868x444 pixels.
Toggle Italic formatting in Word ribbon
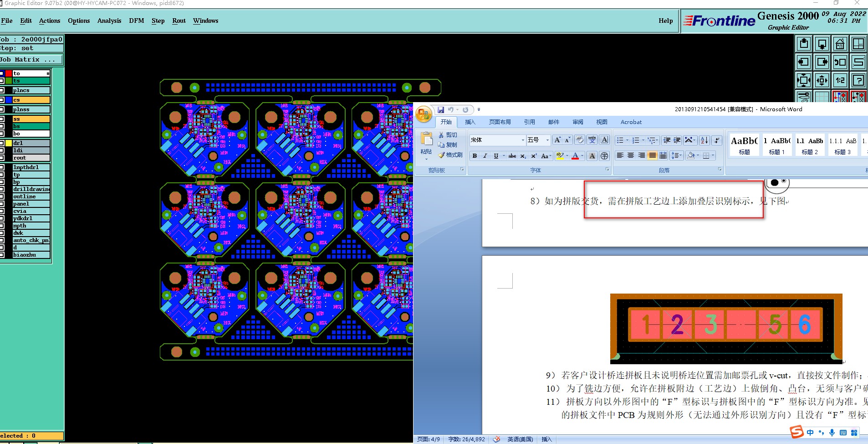[485, 156]
